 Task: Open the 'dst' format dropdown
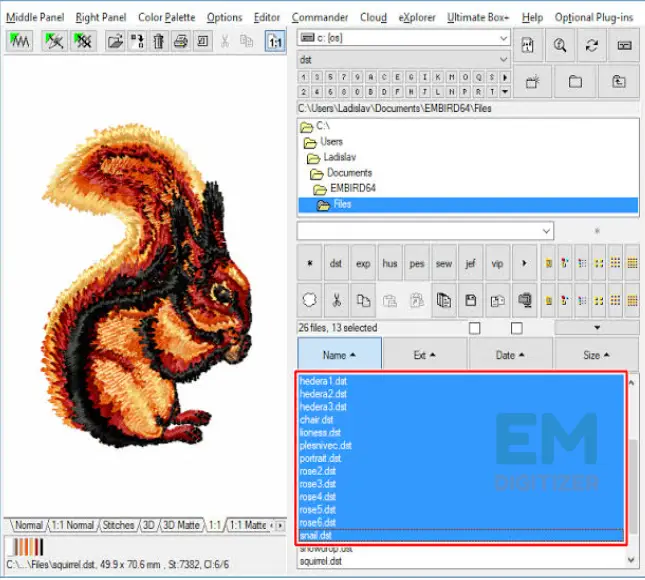(x=404, y=60)
